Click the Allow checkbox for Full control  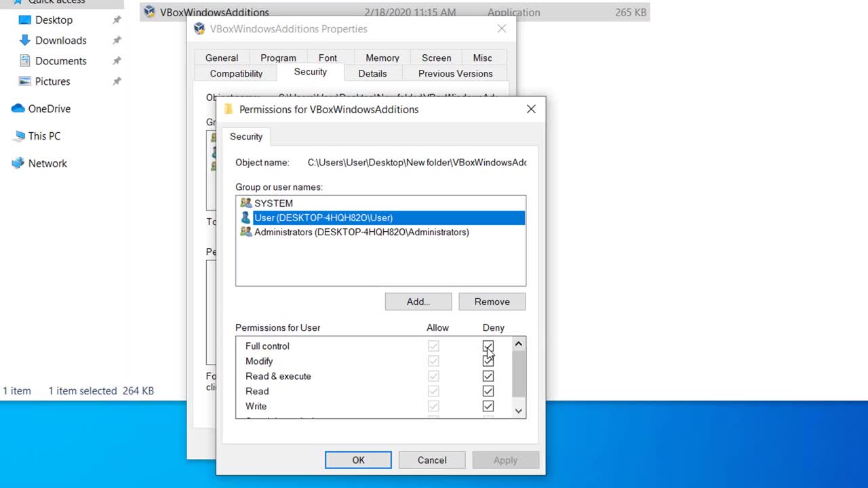(x=433, y=346)
